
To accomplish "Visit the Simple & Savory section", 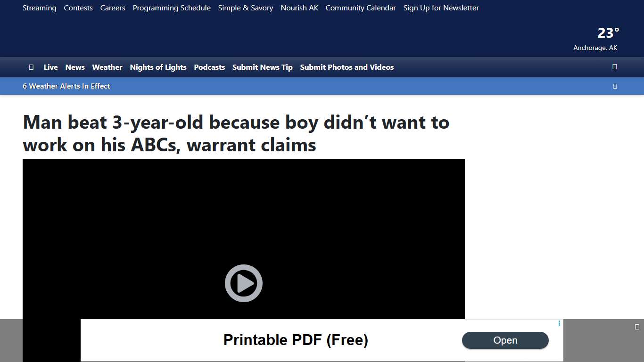I will (x=246, y=8).
